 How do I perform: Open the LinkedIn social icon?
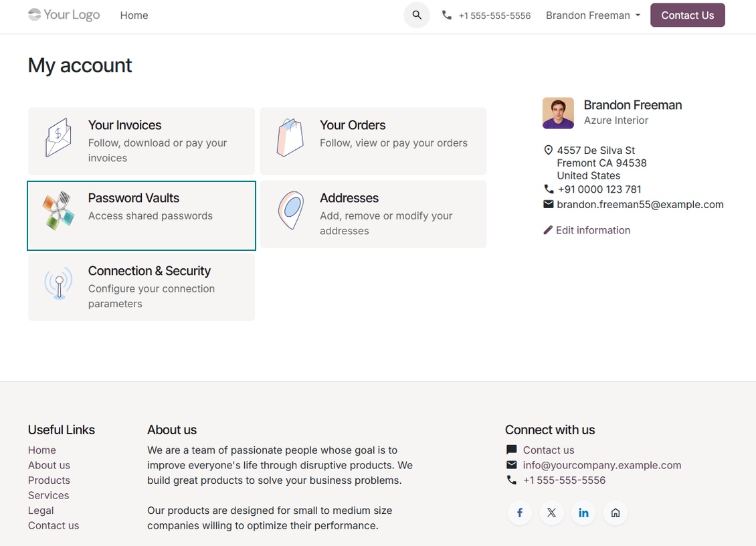pyautogui.click(x=583, y=513)
